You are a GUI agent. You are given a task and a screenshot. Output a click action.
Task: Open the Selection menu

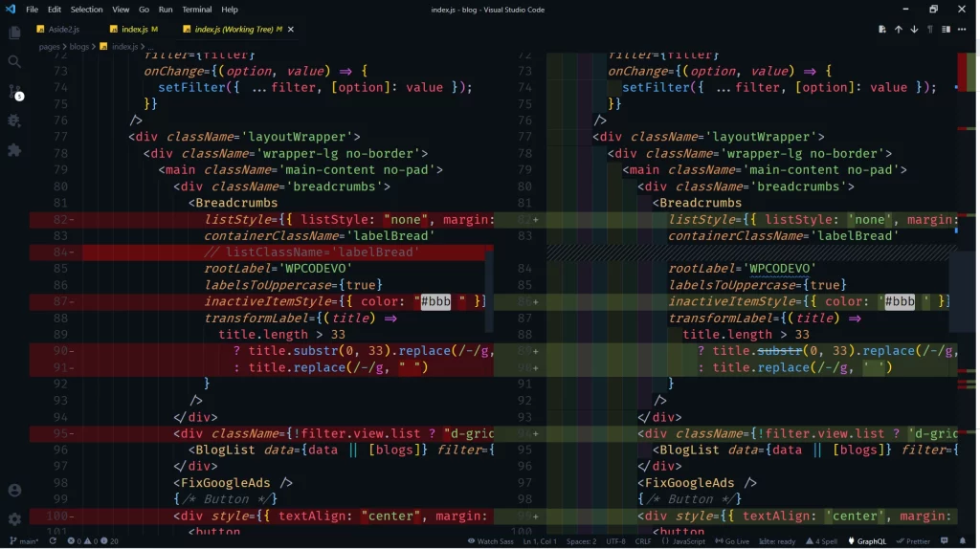(x=86, y=10)
